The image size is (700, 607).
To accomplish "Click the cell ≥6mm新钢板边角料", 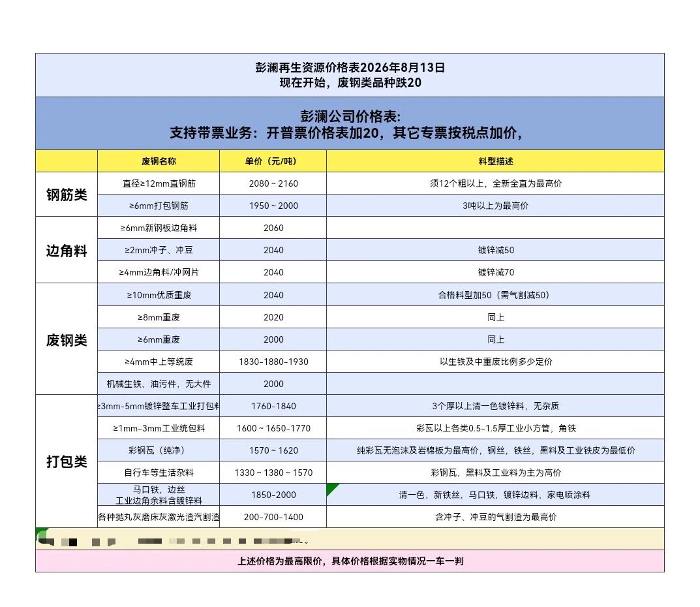I will coord(159,228).
